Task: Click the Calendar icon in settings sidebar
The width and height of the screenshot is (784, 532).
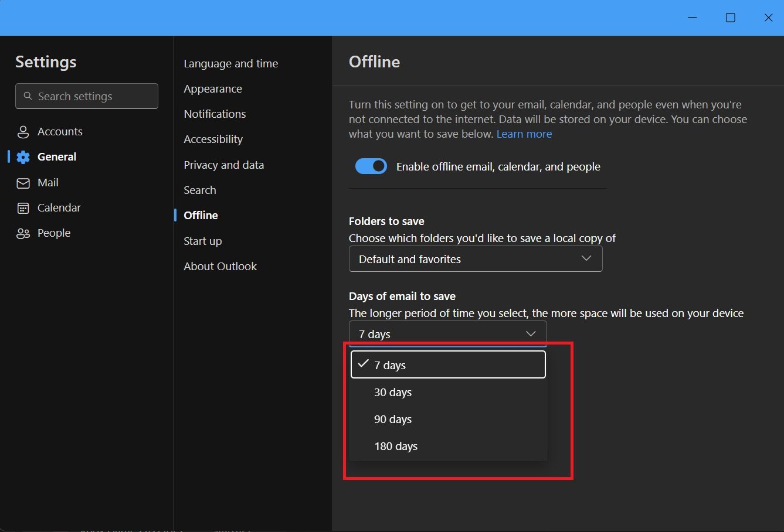Action: (x=22, y=207)
